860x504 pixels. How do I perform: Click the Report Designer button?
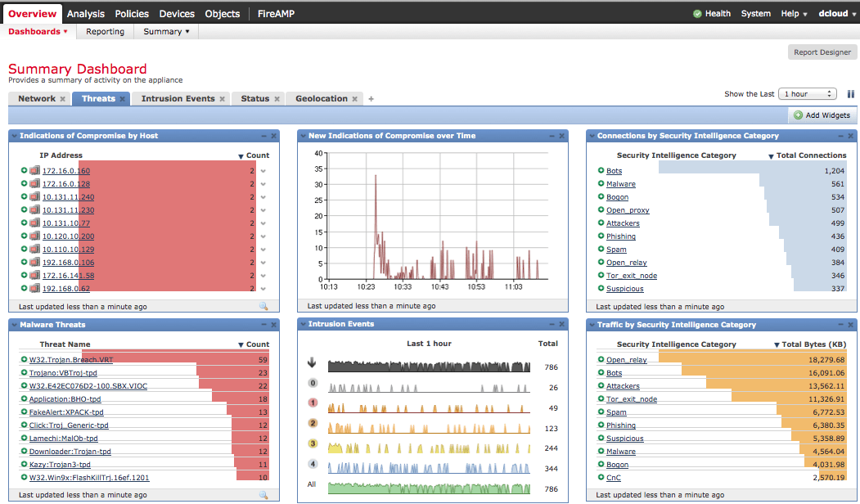[822, 52]
